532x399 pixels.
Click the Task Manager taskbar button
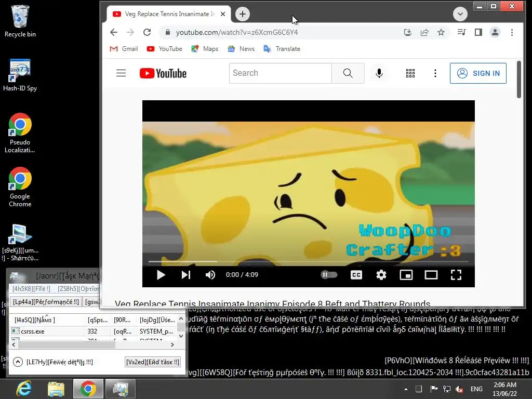pos(121,389)
